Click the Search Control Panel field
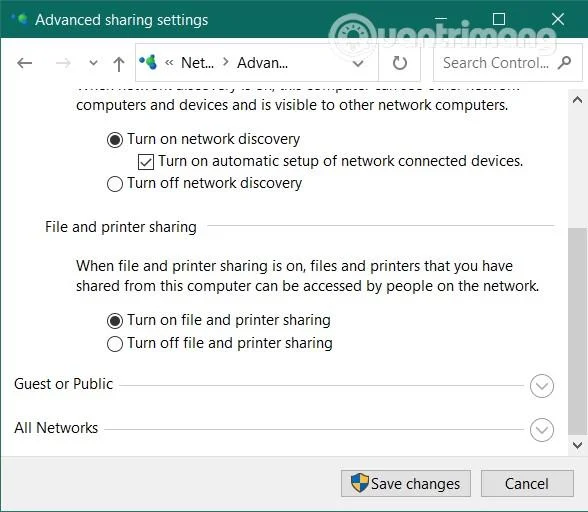588x512 pixels. pos(508,63)
